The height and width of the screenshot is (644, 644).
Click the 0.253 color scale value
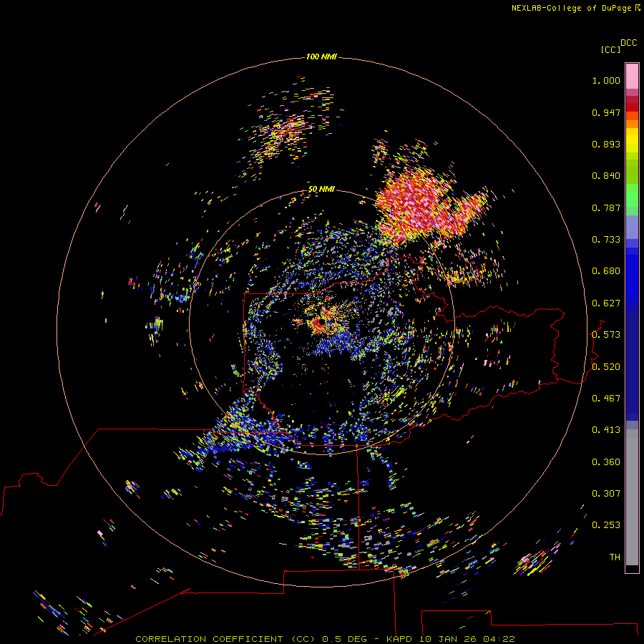606,525
